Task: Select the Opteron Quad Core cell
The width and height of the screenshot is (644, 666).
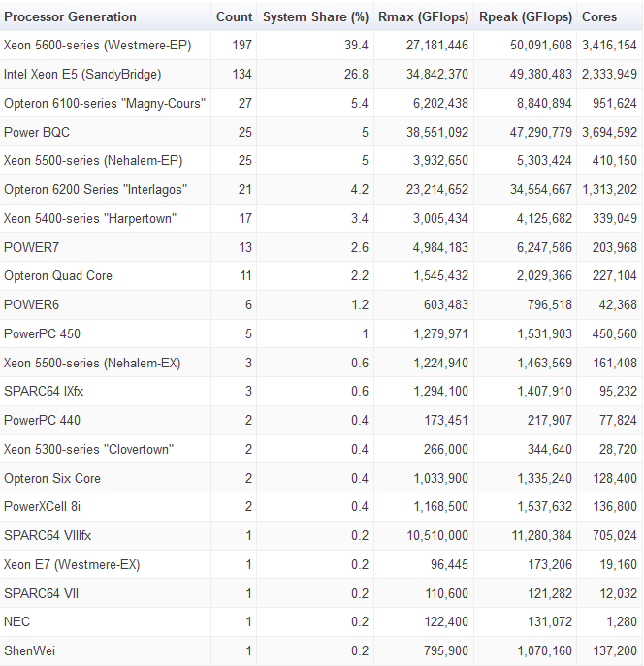Action: 58,275
